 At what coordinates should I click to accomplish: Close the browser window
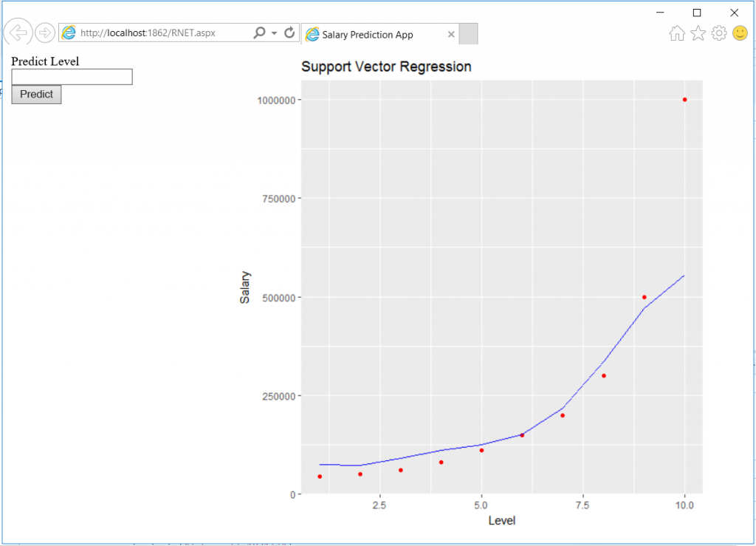[x=734, y=13]
